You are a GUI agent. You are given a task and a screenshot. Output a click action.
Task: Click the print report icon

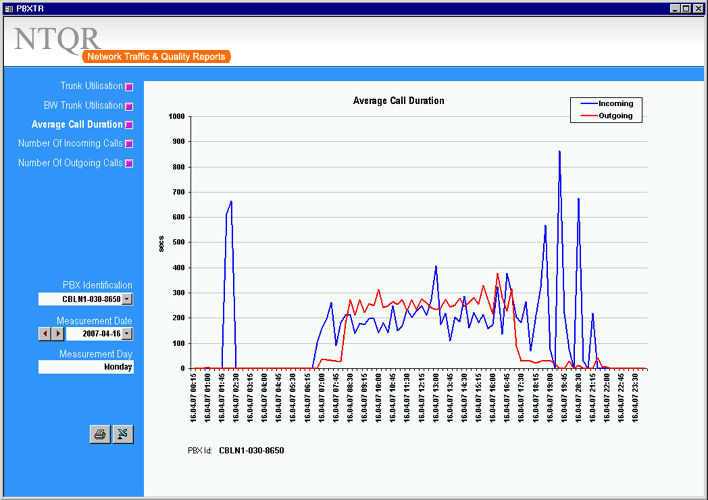100,434
